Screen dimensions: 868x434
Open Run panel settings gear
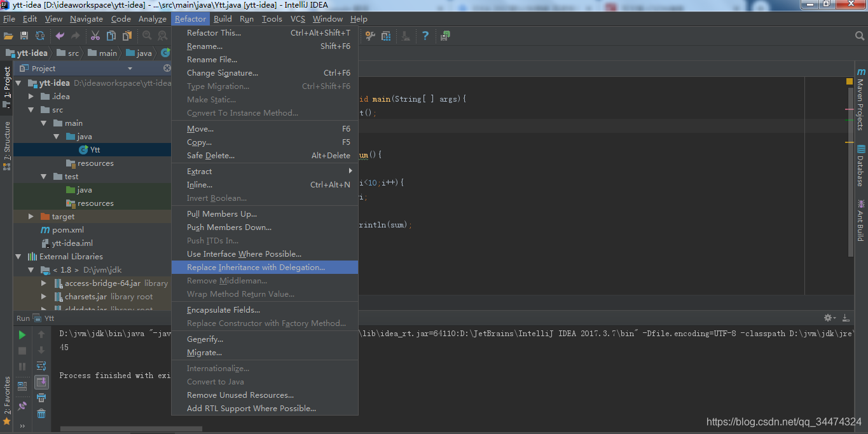pos(829,318)
